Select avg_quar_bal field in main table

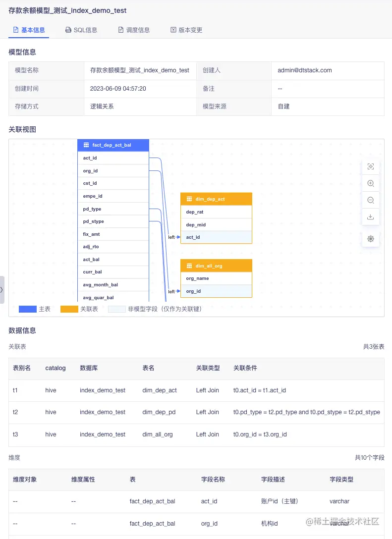point(113,297)
